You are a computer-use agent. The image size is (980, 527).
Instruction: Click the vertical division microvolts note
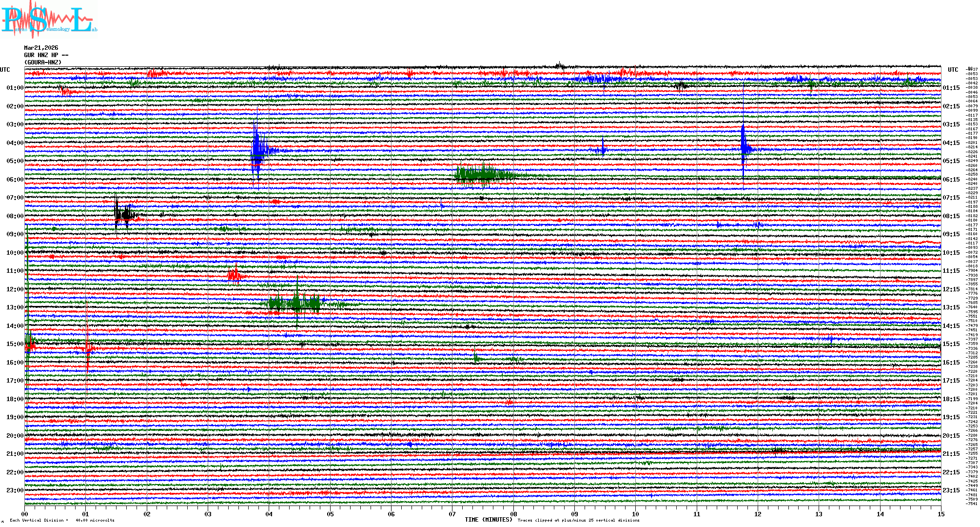(62, 520)
